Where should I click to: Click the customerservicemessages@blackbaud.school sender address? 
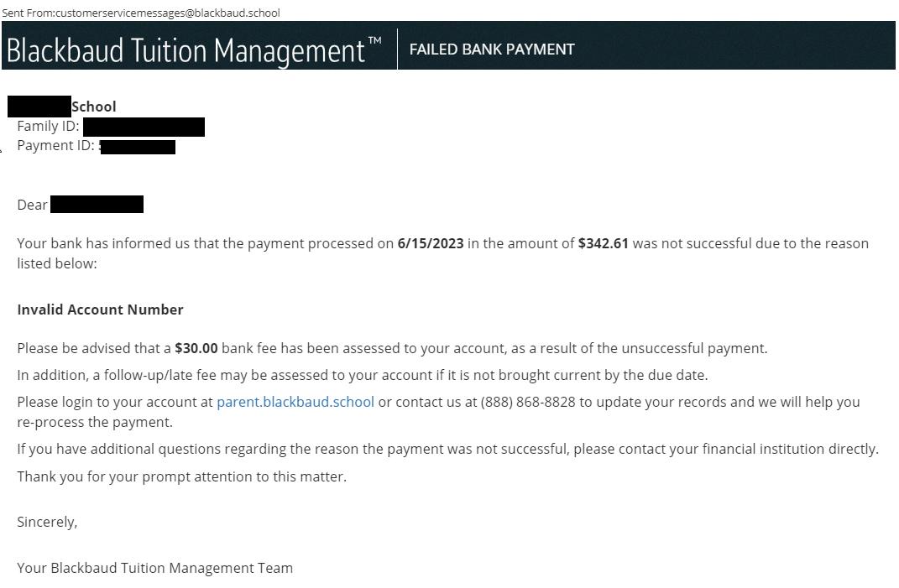point(167,13)
